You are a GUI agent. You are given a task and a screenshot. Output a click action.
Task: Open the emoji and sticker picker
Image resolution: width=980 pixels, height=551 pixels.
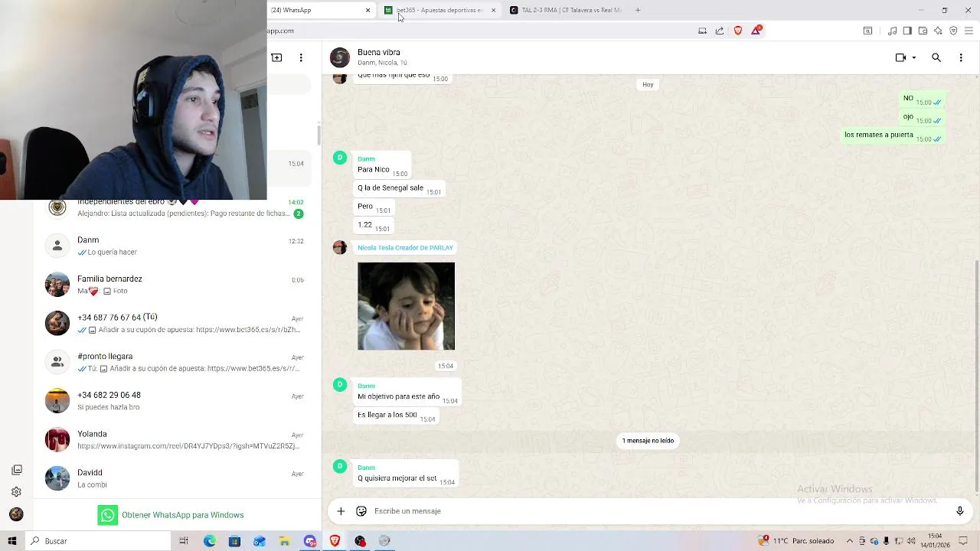[x=361, y=511]
